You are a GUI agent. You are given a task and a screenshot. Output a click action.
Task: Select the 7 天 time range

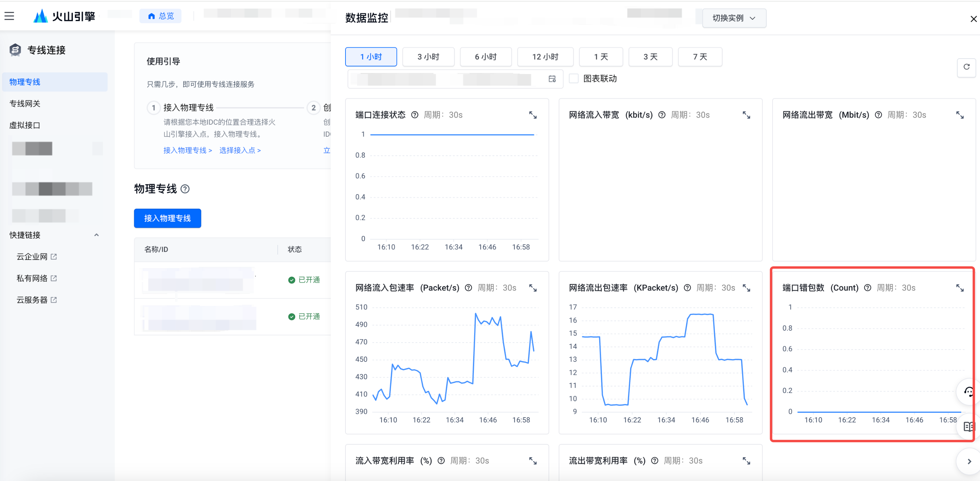click(700, 57)
